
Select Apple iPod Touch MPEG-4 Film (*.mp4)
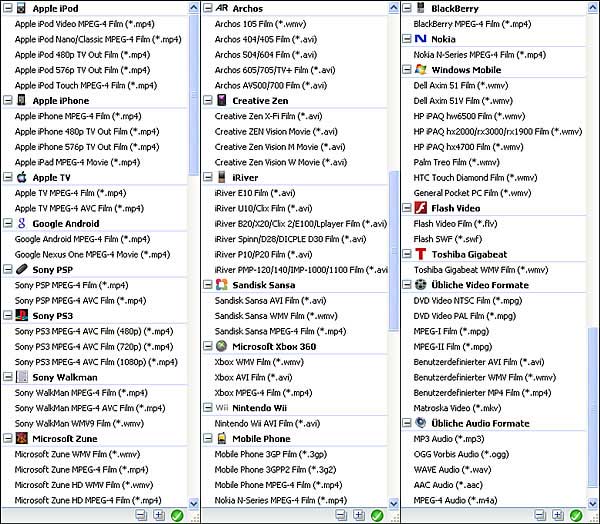tap(86, 85)
